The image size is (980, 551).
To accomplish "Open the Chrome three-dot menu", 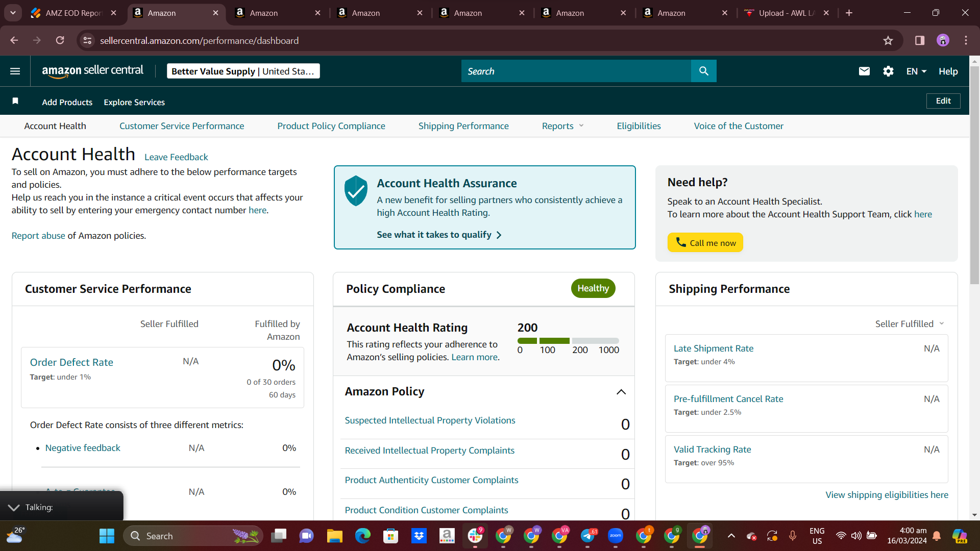I will [x=966, y=40].
